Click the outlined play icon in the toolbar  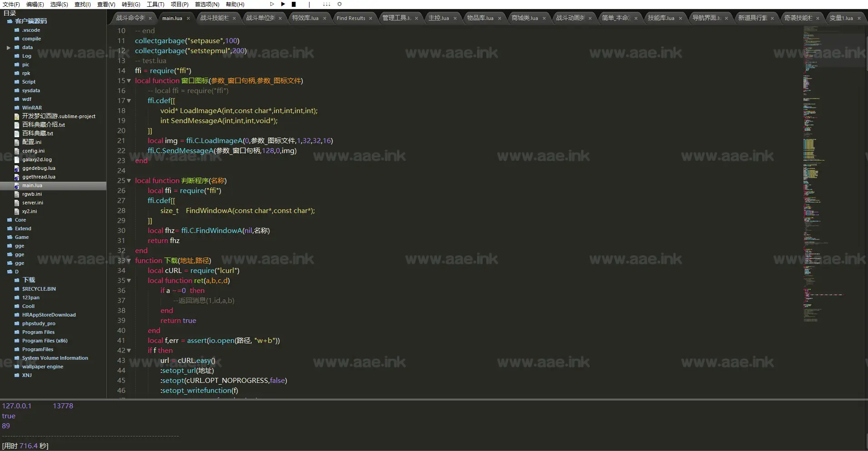(x=272, y=4)
